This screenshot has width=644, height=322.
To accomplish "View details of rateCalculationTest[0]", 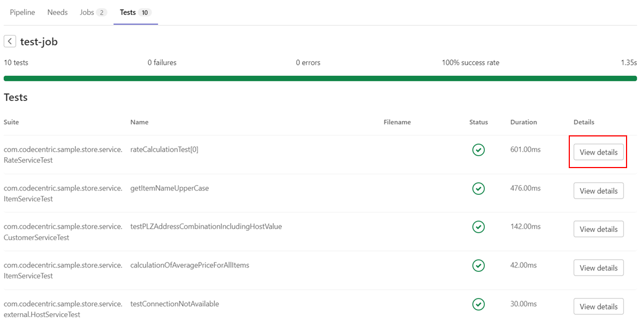I will [598, 152].
